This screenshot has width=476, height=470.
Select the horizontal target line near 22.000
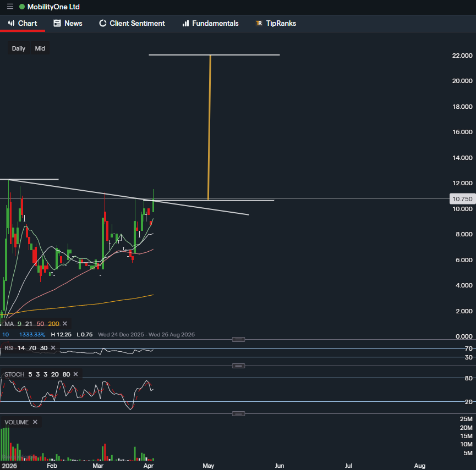[x=214, y=55]
